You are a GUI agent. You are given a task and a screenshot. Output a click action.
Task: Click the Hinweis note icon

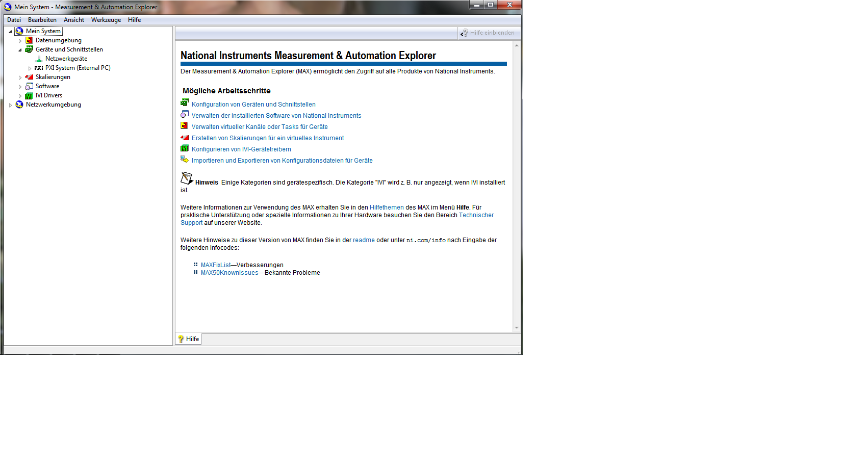click(x=187, y=178)
